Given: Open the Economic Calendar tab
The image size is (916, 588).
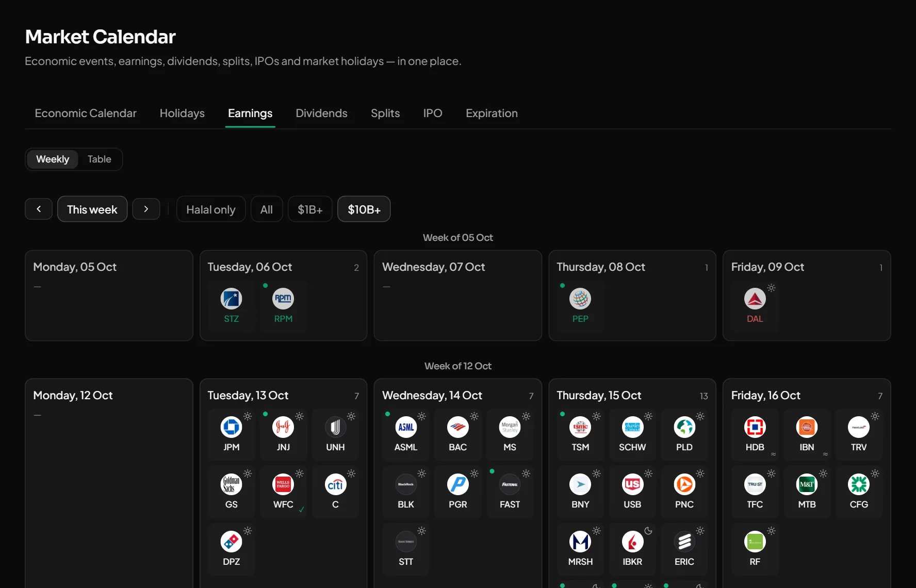Looking at the screenshot, I should coord(86,113).
